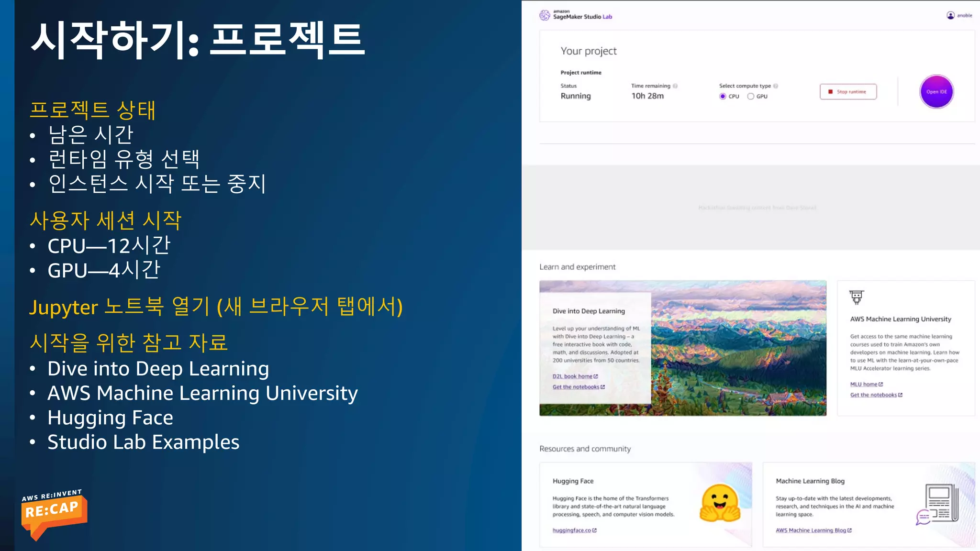Open Get the notebooks link under MLU
The image size is (980, 551).
[x=873, y=395]
